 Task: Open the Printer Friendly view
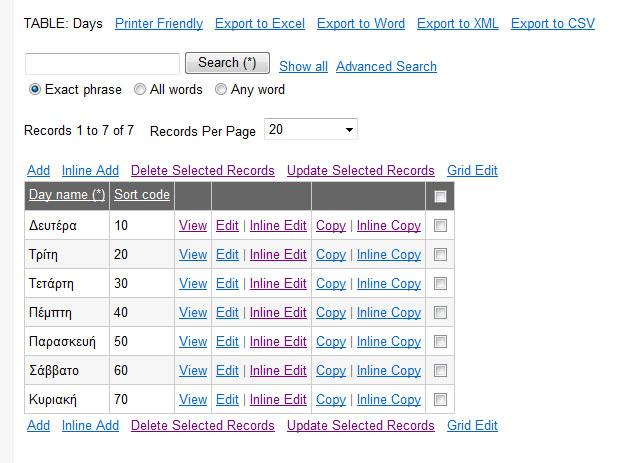[159, 24]
